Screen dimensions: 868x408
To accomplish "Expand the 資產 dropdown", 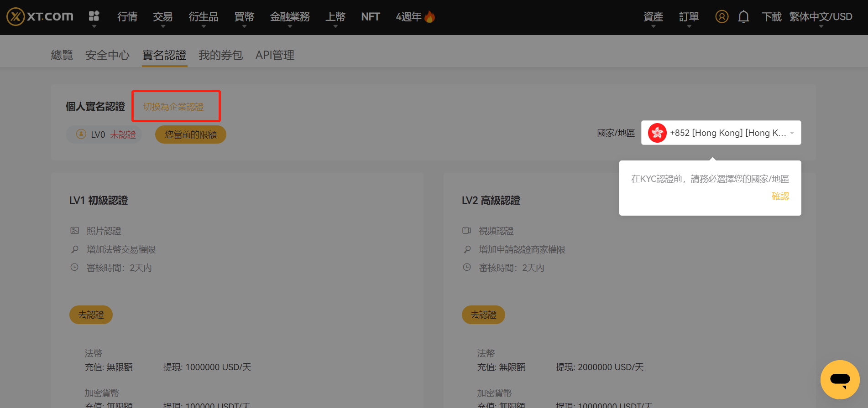I will click(x=653, y=17).
